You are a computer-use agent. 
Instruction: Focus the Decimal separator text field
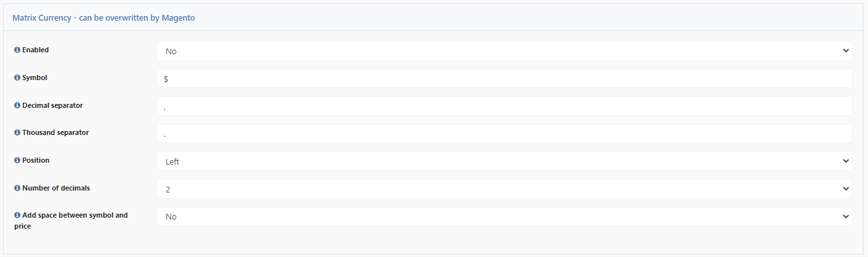coord(504,106)
